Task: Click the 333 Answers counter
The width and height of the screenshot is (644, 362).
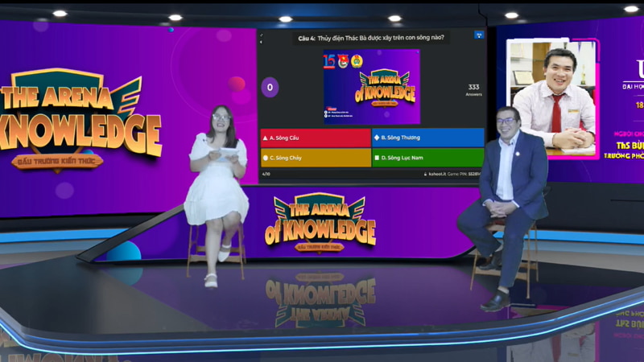Action: tap(473, 89)
